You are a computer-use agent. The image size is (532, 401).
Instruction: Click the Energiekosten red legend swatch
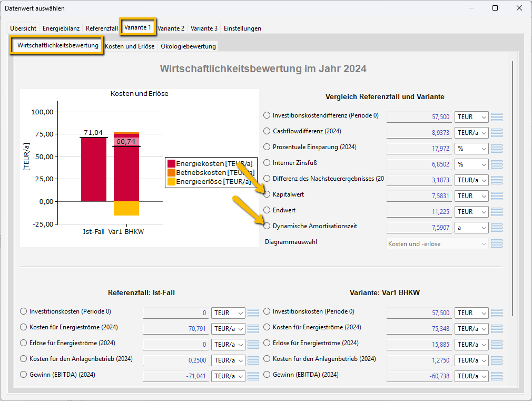click(x=171, y=164)
